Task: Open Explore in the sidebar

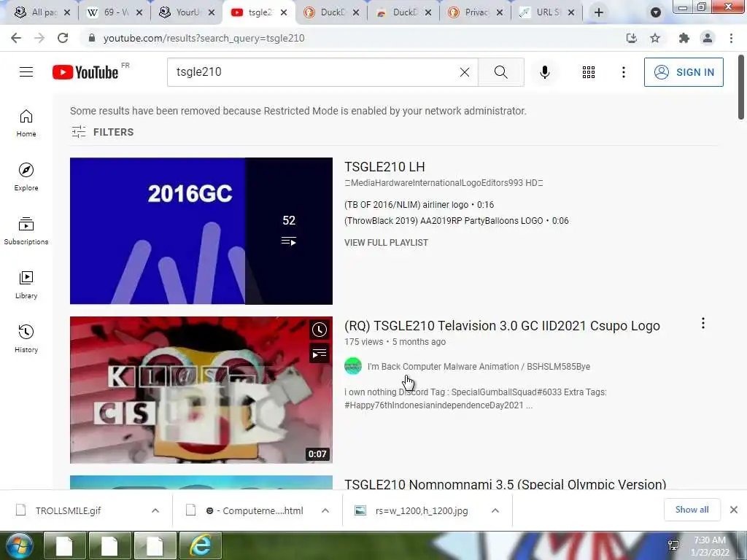Action: [26, 176]
